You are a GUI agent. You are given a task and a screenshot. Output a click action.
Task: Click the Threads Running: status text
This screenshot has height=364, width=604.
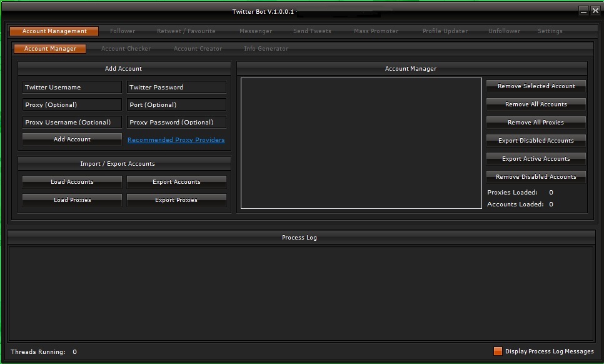(38, 351)
